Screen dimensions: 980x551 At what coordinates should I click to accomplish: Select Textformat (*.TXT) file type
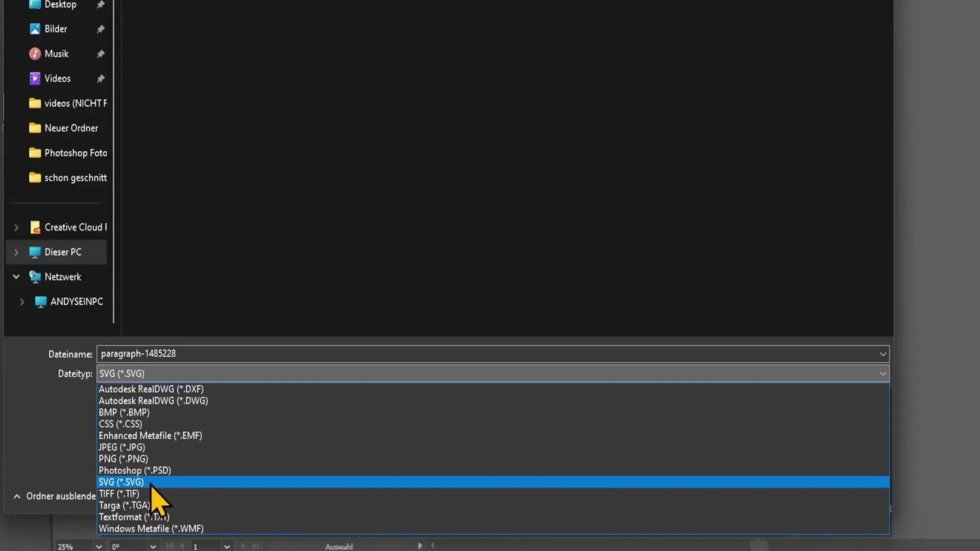click(134, 517)
